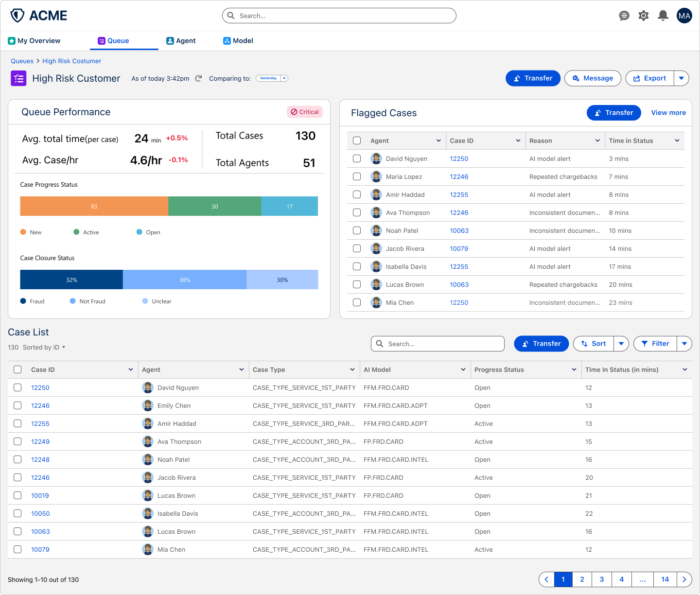Open settings gear icon
Viewport: 700px width, 595px height.
[644, 16]
